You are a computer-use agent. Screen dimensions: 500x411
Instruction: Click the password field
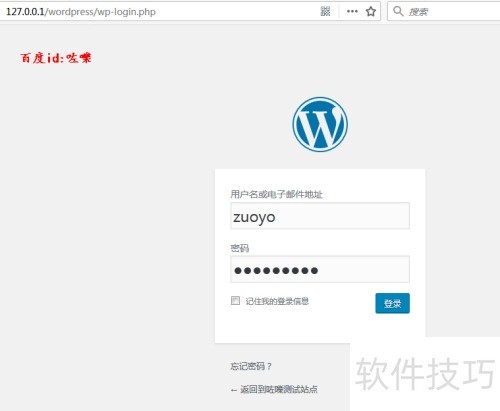(x=320, y=269)
